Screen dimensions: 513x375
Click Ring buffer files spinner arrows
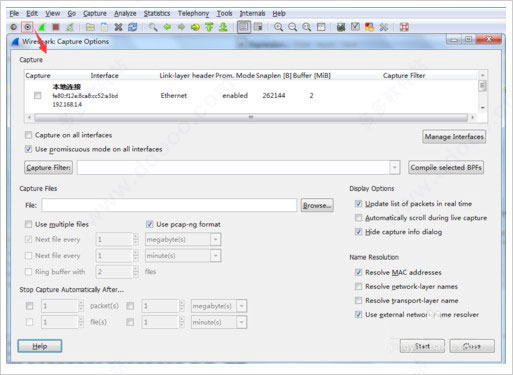click(136, 272)
